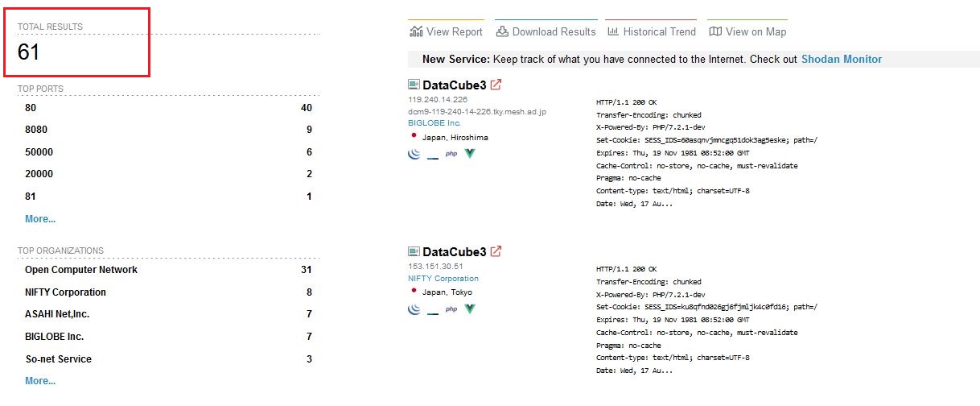Open the View Report tab

pos(447,32)
